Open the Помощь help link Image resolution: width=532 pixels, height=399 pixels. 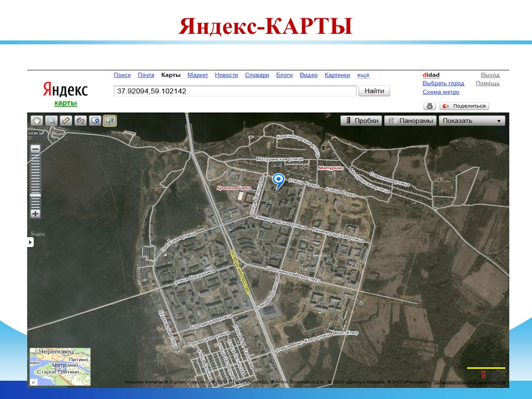[488, 83]
